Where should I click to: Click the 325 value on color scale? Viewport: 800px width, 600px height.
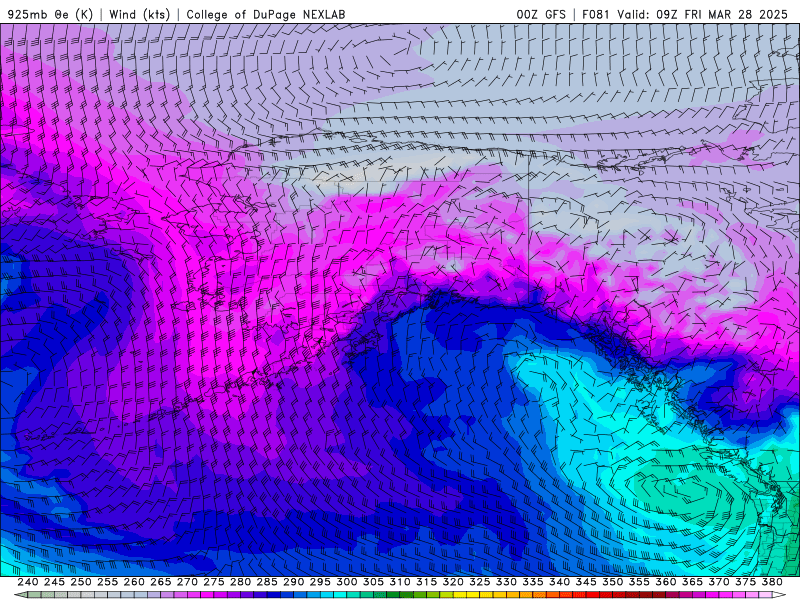(x=480, y=582)
